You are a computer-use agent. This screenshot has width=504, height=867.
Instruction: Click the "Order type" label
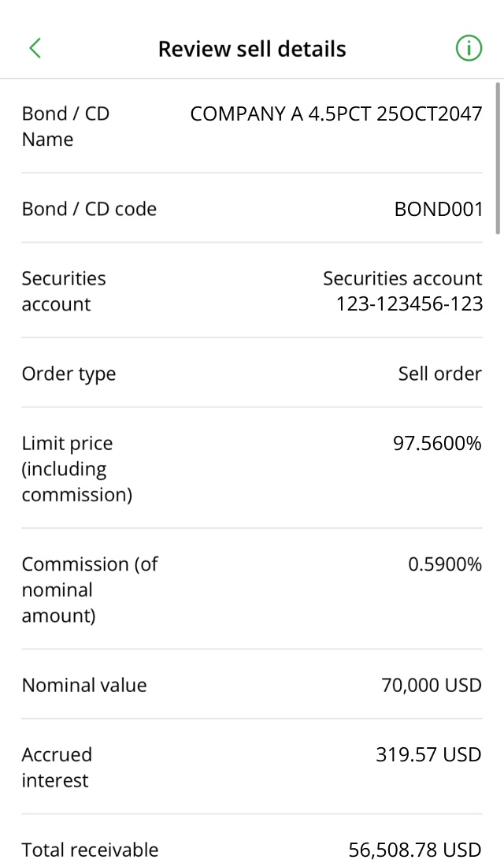coord(69,374)
